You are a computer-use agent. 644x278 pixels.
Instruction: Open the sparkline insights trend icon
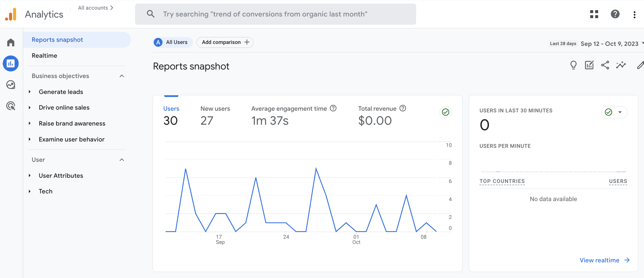point(621,65)
